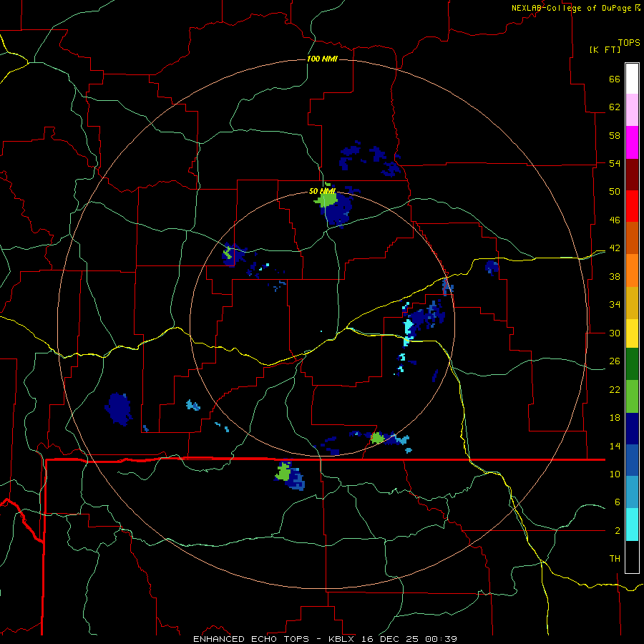The image size is (644, 644).
Task: Click the white swatch at the legend top
Action: point(632,79)
